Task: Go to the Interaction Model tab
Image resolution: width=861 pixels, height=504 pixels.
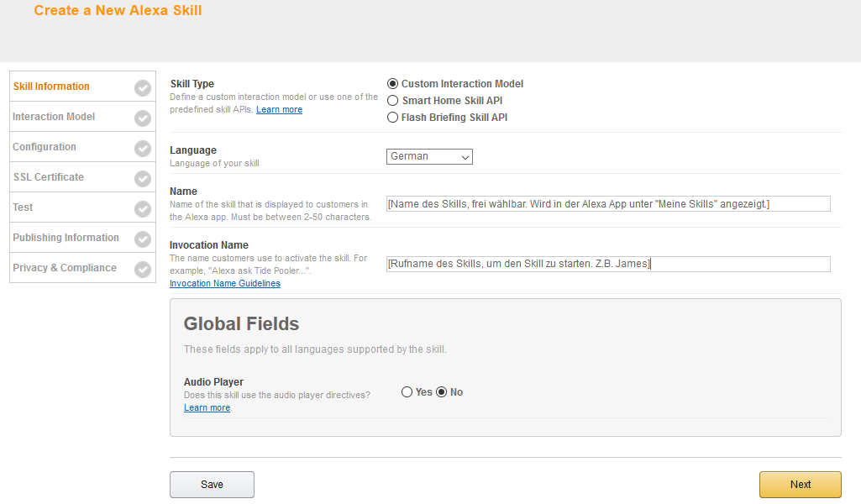Action: tap(83, 117)
